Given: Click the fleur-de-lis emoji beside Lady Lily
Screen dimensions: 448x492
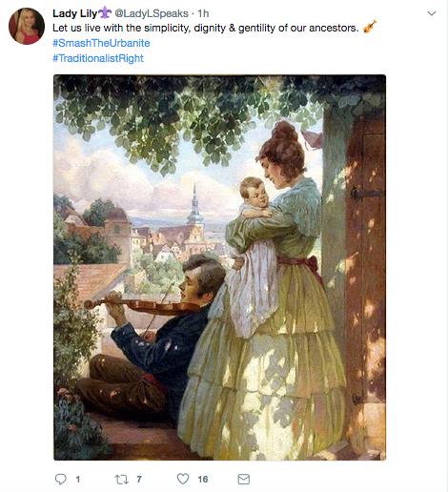Looking at the screenshot, I should (105, 12).
